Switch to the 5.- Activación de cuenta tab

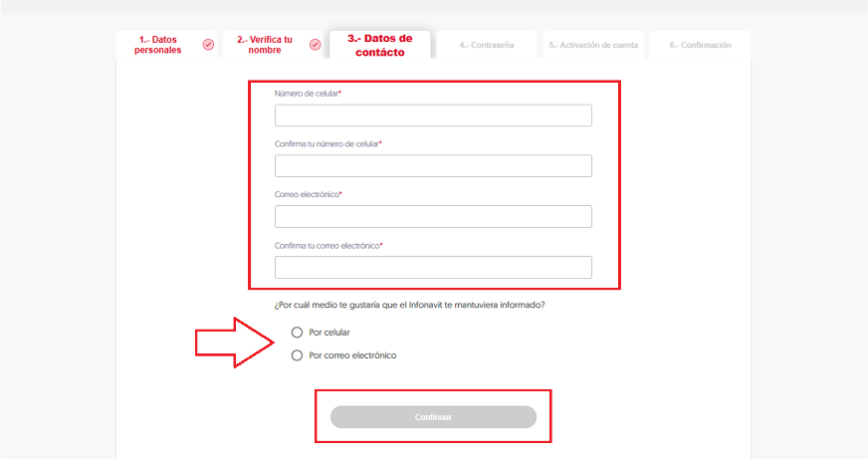[x=593, y=45]
